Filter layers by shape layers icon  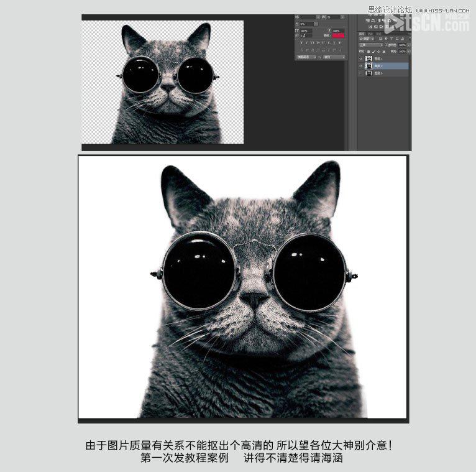pos(396,39)
